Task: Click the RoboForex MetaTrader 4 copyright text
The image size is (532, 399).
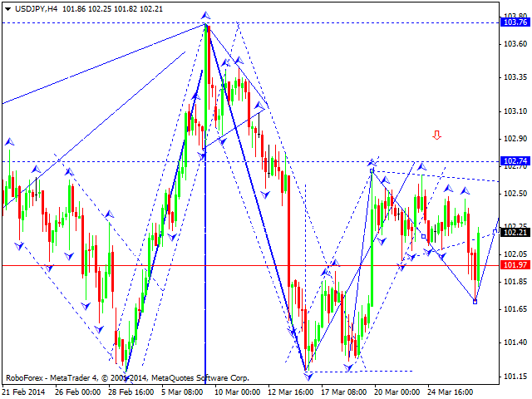Action: (127, 378)
